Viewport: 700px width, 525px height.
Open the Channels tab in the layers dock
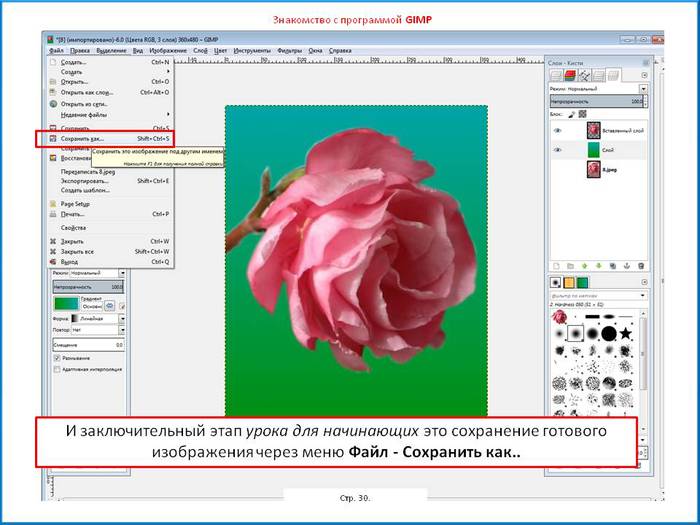pos(570,75)
